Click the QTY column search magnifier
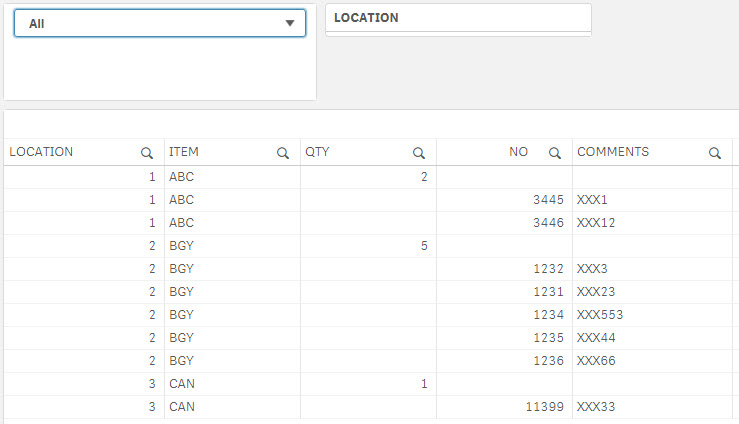739x424 pixels. click(419, 153)
